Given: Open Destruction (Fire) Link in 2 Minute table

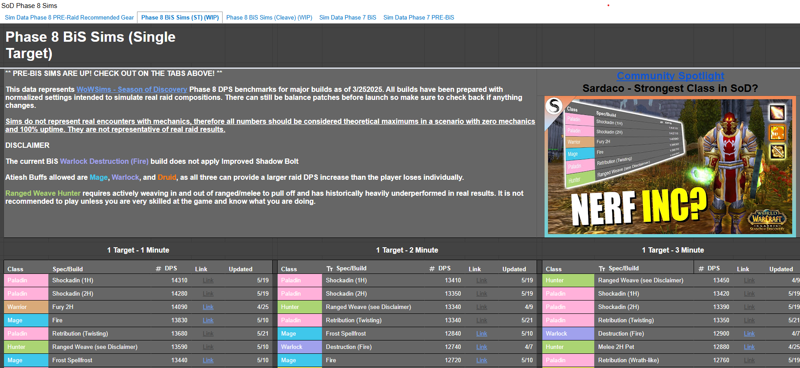Looking at the screenshot, I should coord(482,347).
